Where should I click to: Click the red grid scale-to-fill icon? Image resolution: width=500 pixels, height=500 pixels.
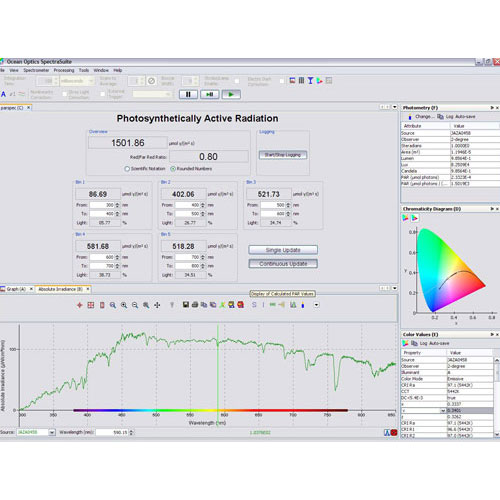tap(91, 305)
